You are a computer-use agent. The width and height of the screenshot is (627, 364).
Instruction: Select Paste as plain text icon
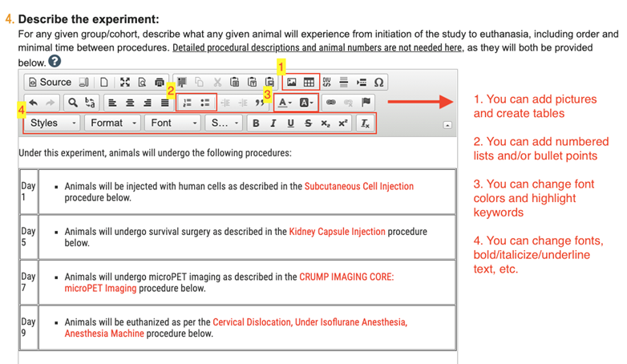click(253, 82)
